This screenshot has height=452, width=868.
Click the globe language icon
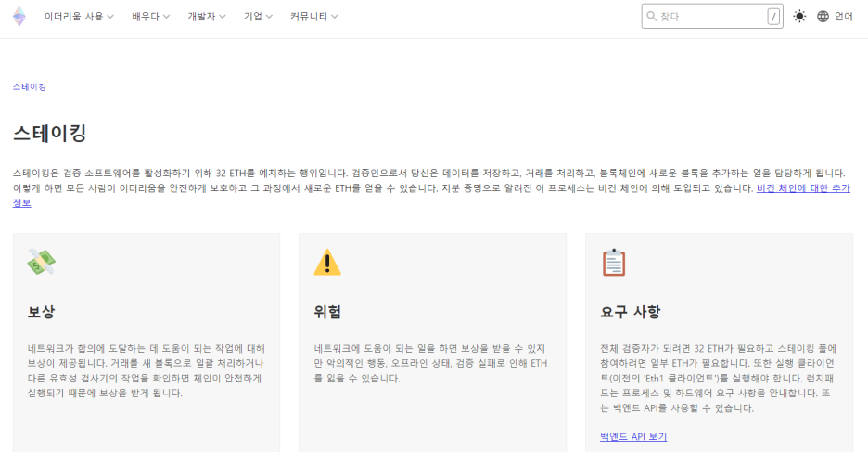click(823, 17)
